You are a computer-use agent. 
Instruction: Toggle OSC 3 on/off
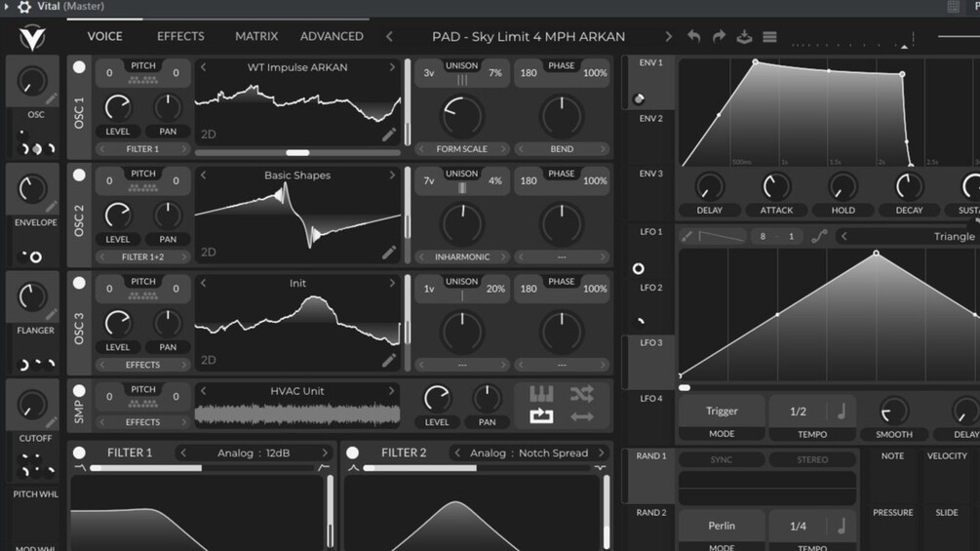[79, 283]
